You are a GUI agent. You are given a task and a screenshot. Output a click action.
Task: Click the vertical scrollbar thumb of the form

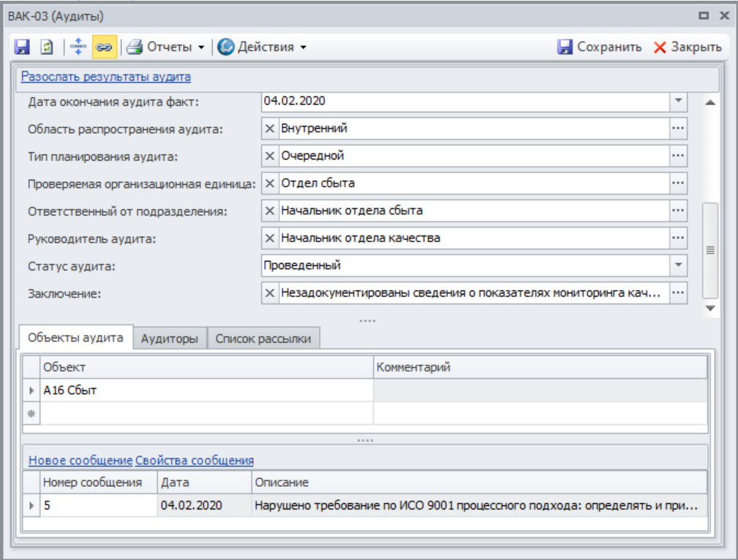click(x=709, y=249)
